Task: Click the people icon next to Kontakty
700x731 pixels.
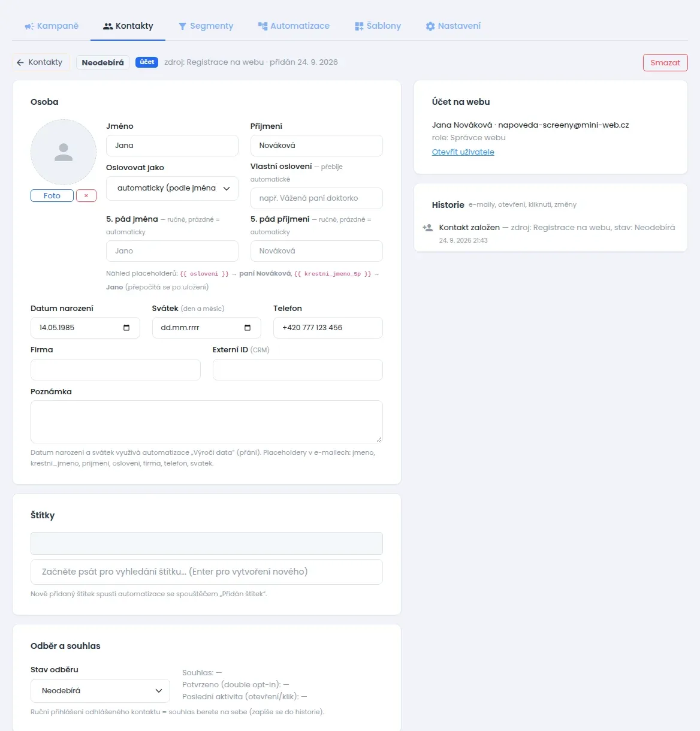Action: click(108, 26)
